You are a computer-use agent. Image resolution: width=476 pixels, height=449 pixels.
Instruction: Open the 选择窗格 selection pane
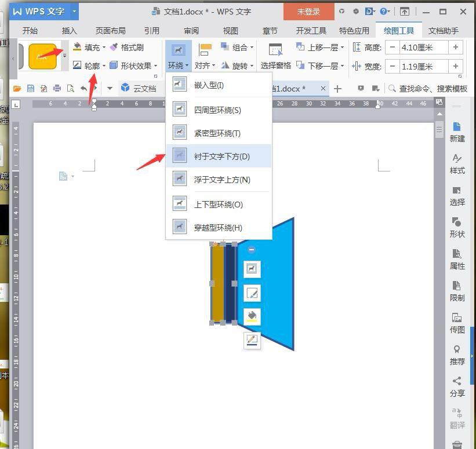275,56
